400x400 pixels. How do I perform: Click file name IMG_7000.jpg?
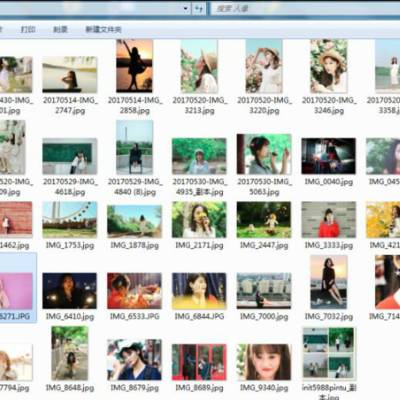pyautogui.click(x=264, y=316)
